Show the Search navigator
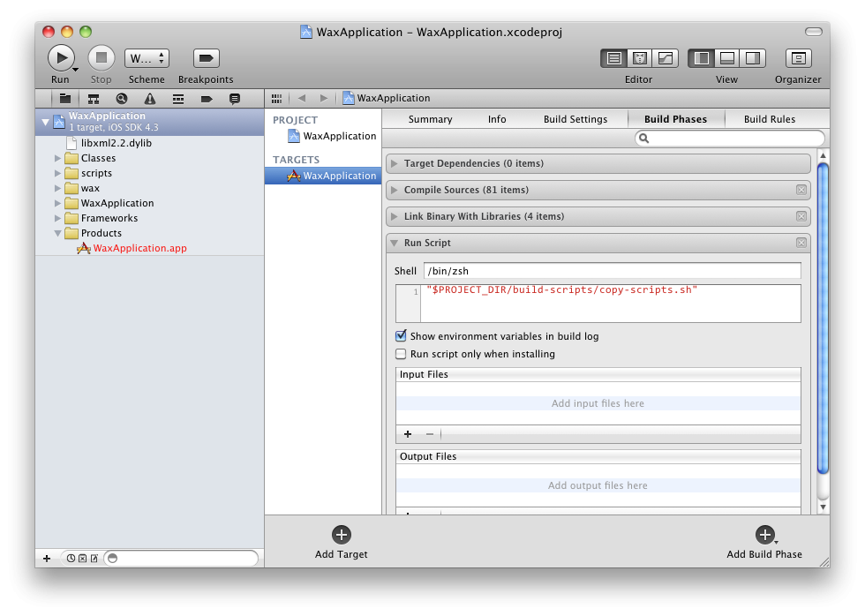 (122, 99)
